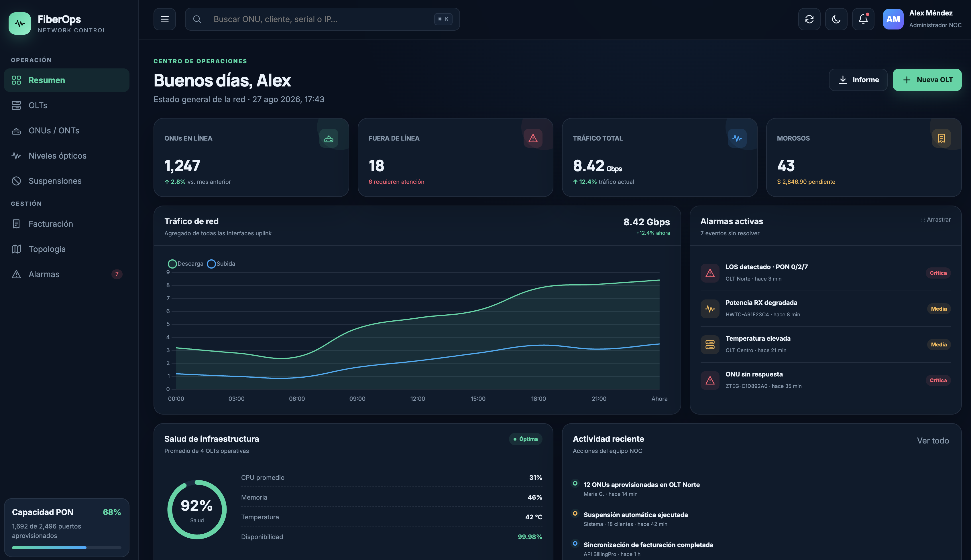Click the 12 ONUs aprovisionadas activity entry
The image size is (971, 560).
(x=642, y=489)
